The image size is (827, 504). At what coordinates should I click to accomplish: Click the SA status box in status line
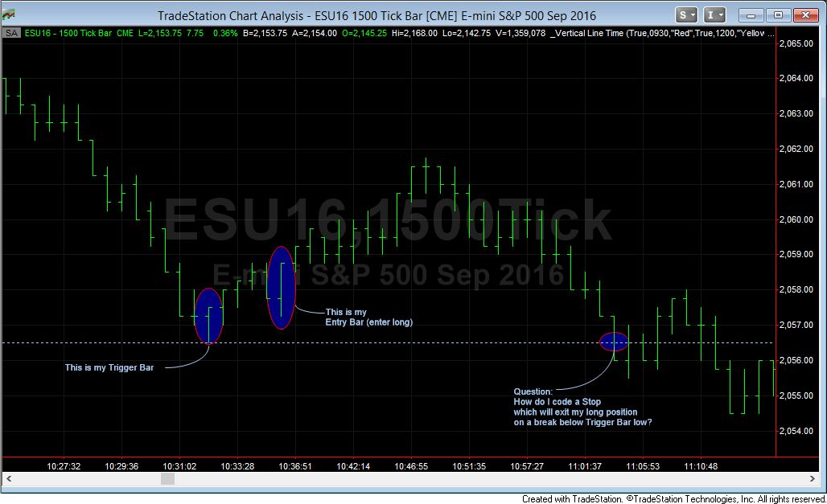[x=11, y=33]
